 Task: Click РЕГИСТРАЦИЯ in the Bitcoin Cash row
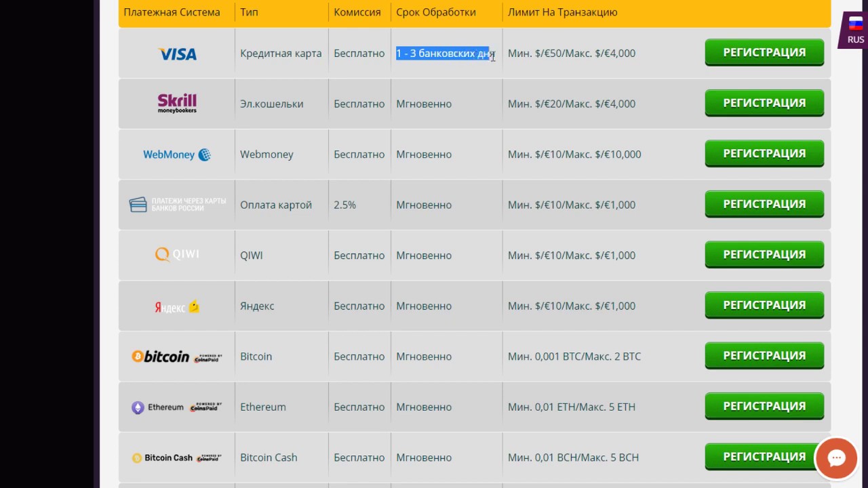pos(764,457)
